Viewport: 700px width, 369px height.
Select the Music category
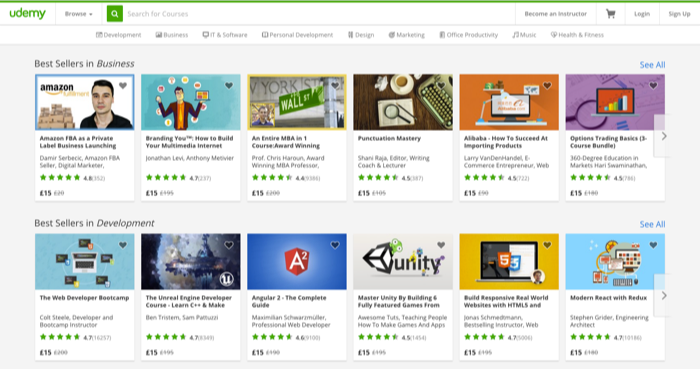[x=525, y=35]
